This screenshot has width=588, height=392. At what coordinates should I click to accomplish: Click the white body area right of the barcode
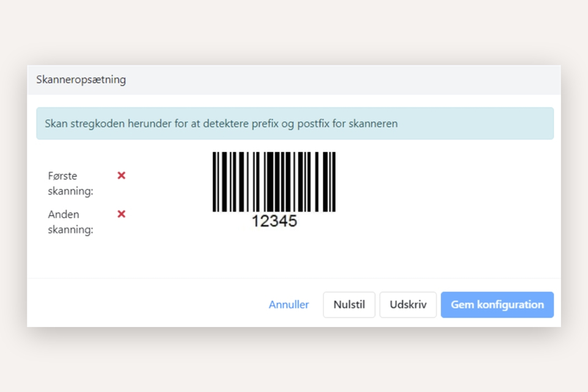click(447, 196)
